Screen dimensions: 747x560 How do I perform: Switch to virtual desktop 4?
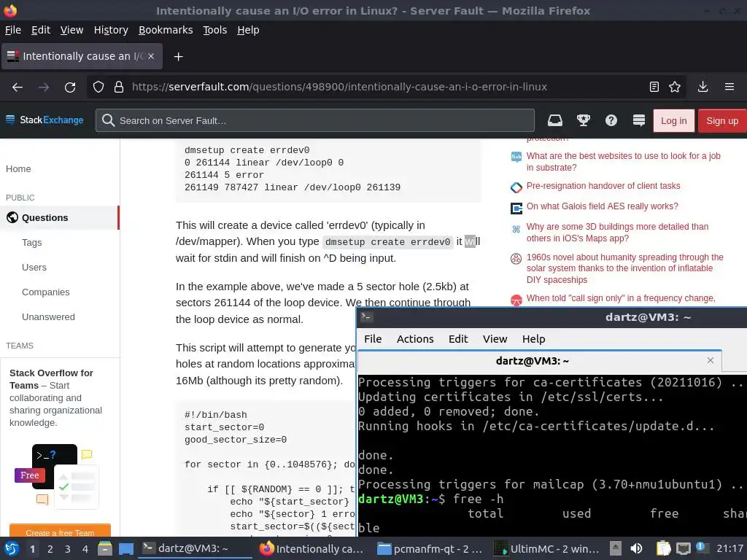(85, 549)
